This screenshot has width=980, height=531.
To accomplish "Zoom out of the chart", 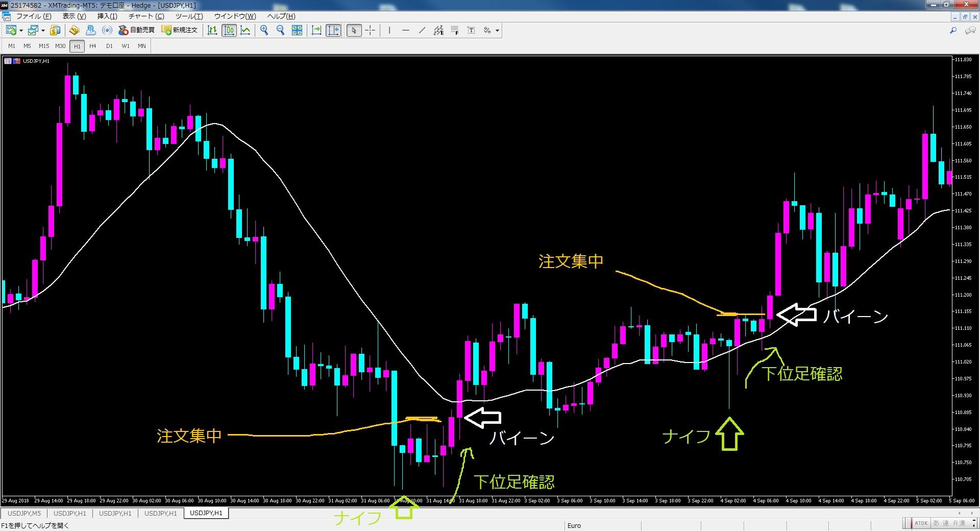I will click(280, 31).
